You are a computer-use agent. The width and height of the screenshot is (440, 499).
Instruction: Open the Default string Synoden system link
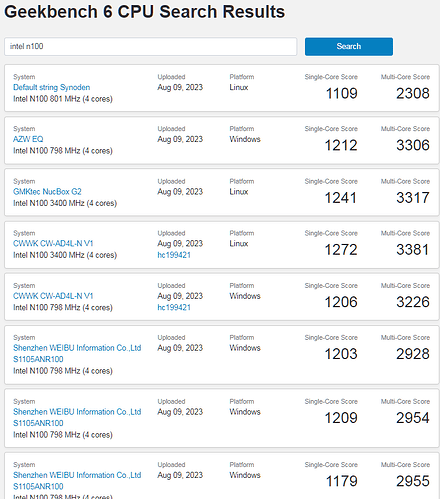pyautogui.click(x=52, y=87)
